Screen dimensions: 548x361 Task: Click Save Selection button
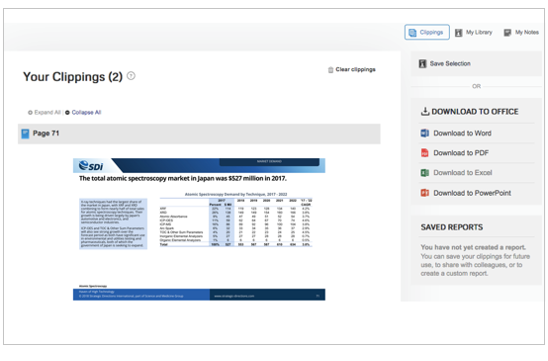coord(476,64)
